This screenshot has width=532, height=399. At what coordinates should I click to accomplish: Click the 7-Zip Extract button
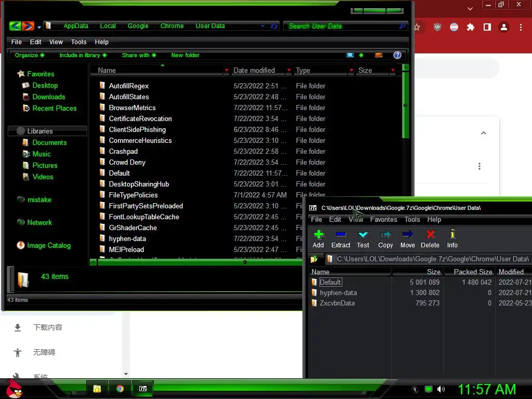[341, 239]
